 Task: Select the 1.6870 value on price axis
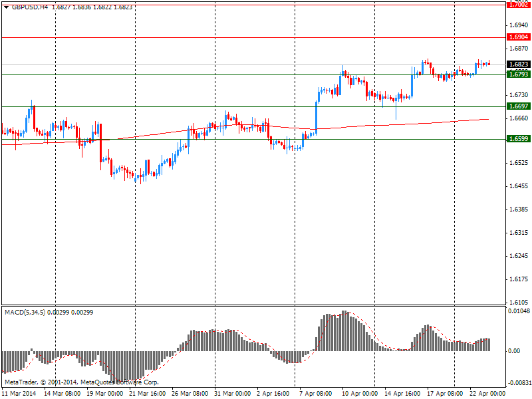pyautogui.click(x=518, y=49)
